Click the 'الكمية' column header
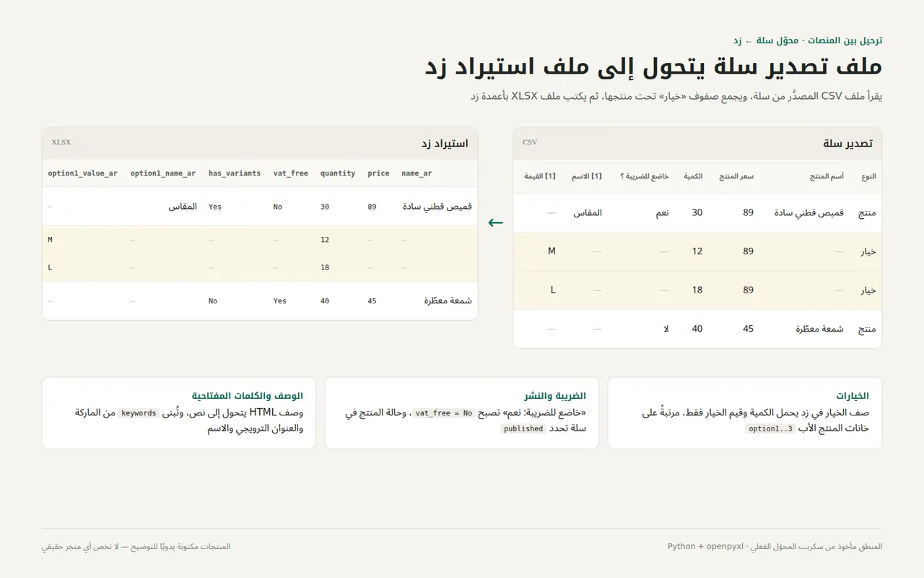This screenshot has width=924, height=578. (693, 176)
